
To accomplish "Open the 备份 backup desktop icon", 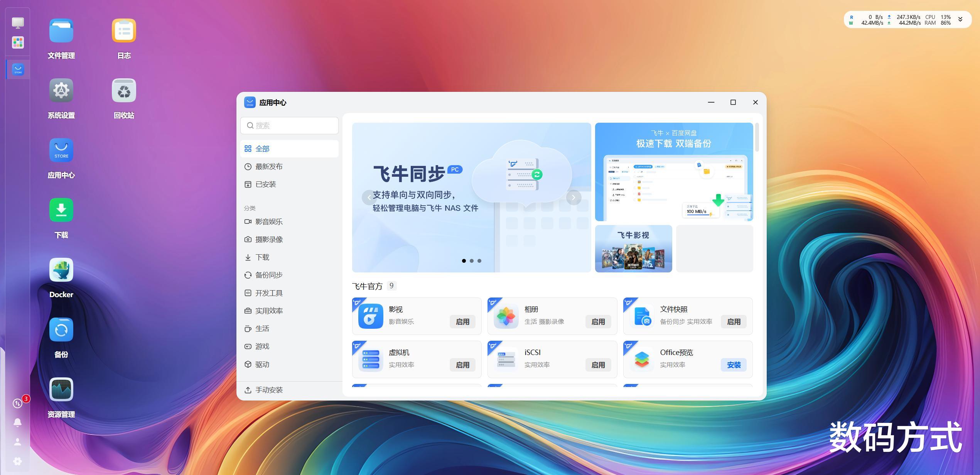I will (61, 330).
